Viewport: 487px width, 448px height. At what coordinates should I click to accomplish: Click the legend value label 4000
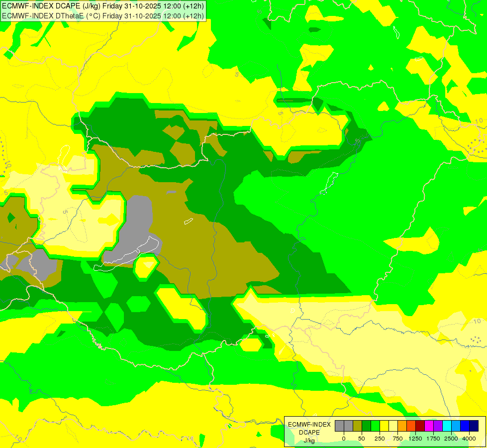point(469,439)
